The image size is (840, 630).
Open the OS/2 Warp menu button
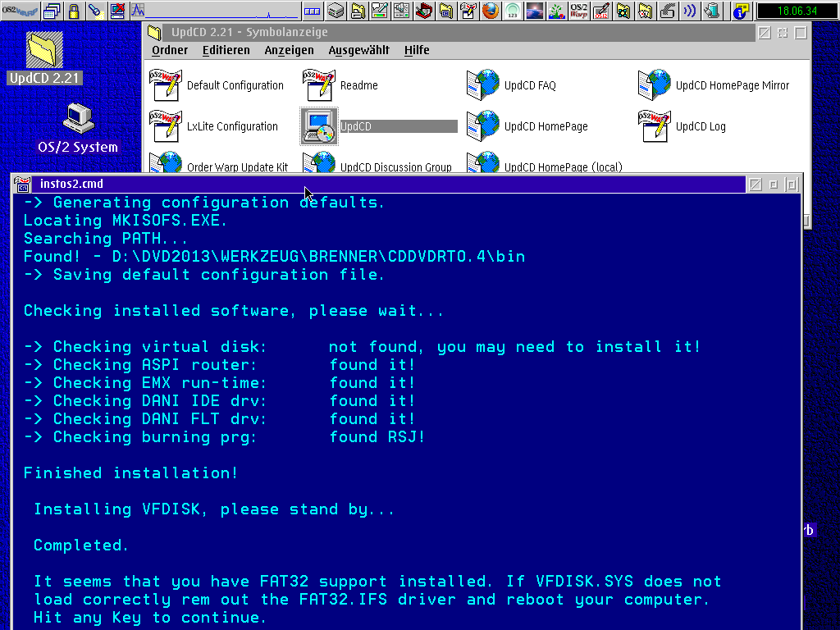(20, 10)
